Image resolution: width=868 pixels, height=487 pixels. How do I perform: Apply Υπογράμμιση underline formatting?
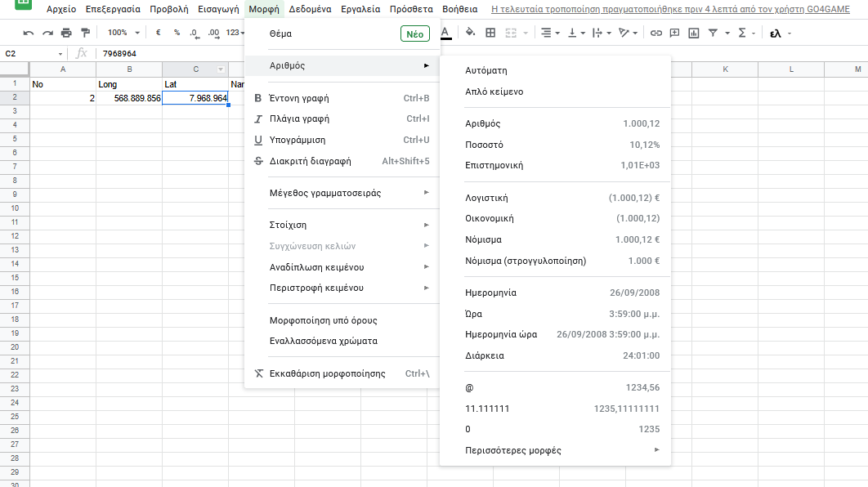342,140
